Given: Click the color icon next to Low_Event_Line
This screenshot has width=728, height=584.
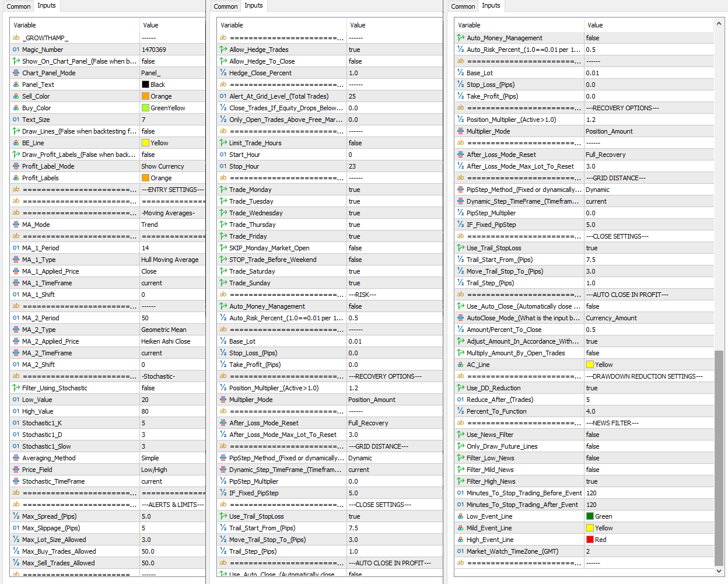Looking at the screenshot, I should tap(460, 516).
